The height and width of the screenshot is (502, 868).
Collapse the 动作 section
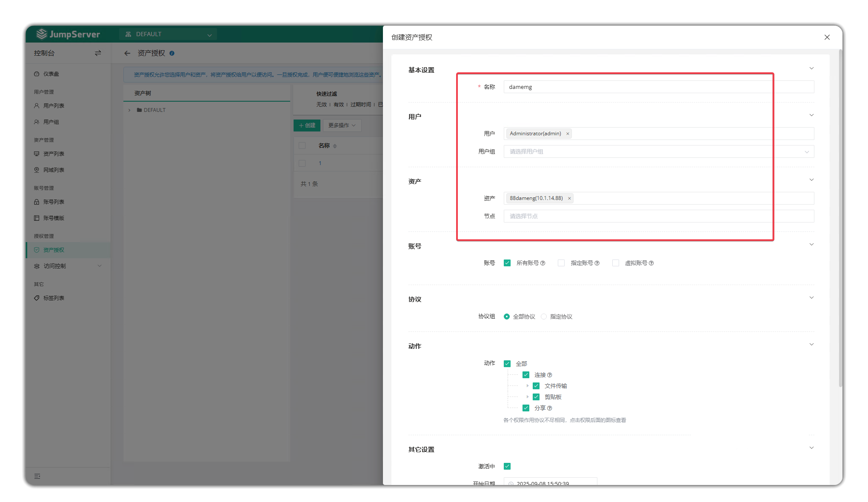pos(811,345)
